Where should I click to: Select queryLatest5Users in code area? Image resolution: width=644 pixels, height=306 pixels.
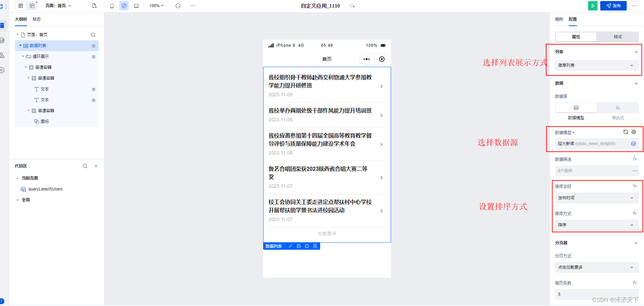coord(45,189)
